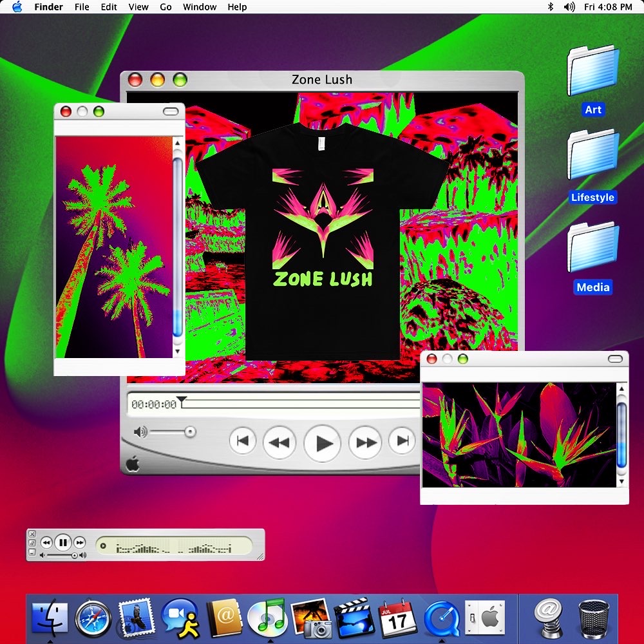Click scroll down arrow in palm tree window

[x=178, y=351]
